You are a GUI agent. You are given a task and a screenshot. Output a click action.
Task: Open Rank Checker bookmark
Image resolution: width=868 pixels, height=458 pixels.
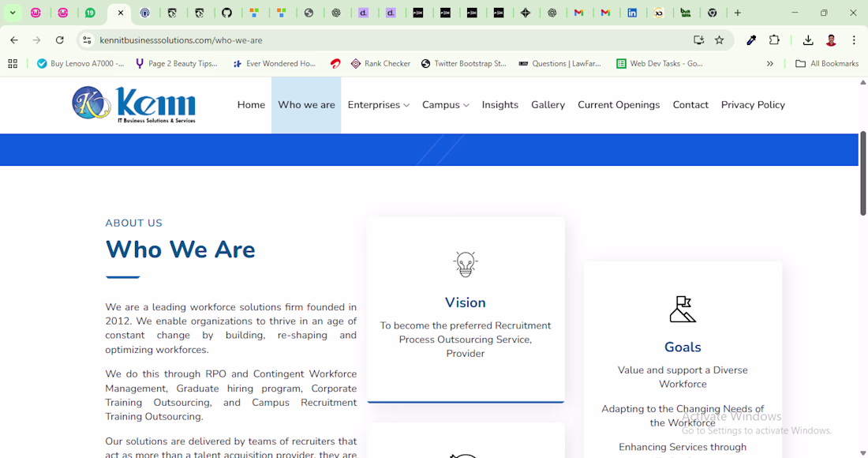click(381, 64)
